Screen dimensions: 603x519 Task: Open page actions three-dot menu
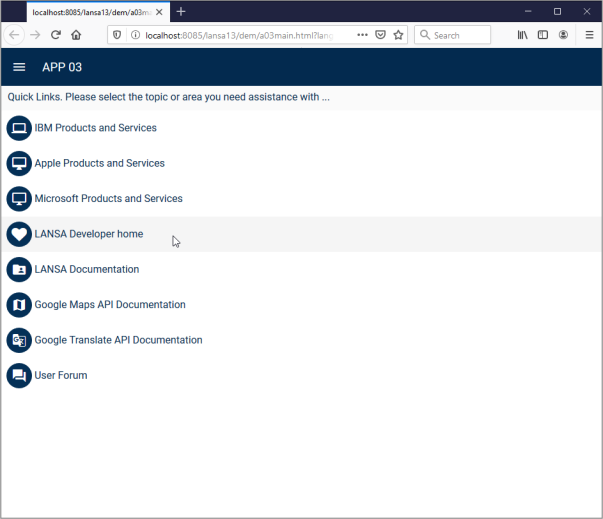(x=362, y=35)
